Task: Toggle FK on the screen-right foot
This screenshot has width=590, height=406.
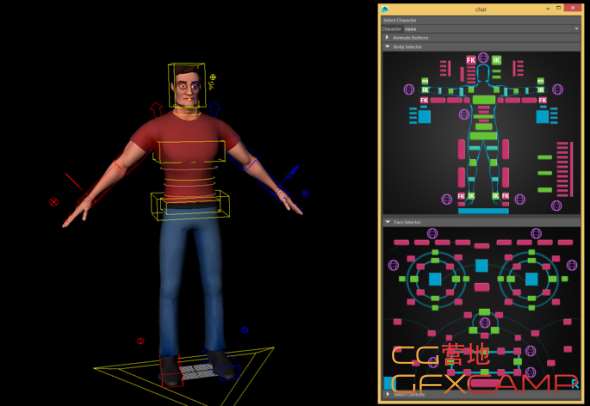Action: [x=505, y=196]
